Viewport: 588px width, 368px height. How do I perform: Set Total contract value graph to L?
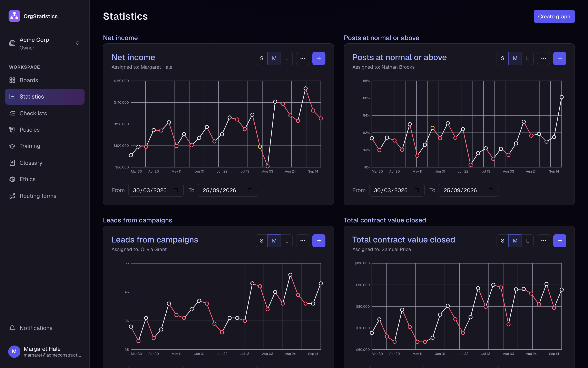[528, 241]
